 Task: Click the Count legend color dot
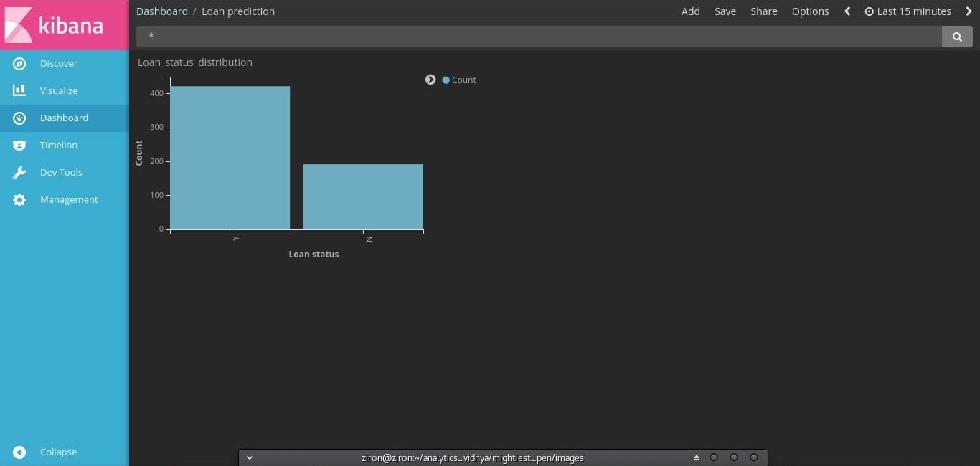click(x=446, y=80)
